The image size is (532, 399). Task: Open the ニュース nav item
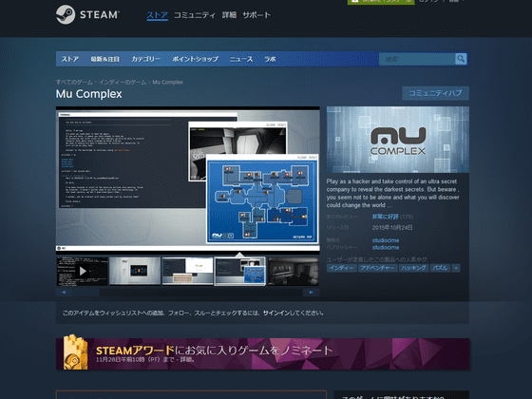(241, 59)
